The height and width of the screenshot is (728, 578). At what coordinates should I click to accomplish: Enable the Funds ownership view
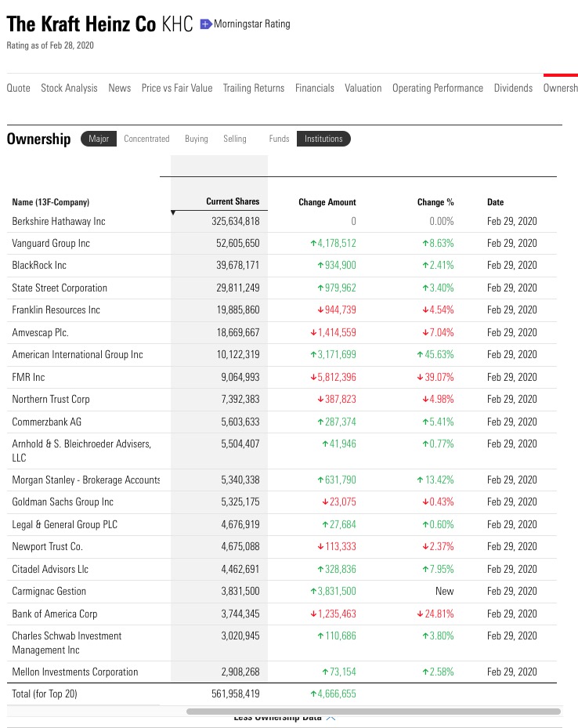point(279,139)
